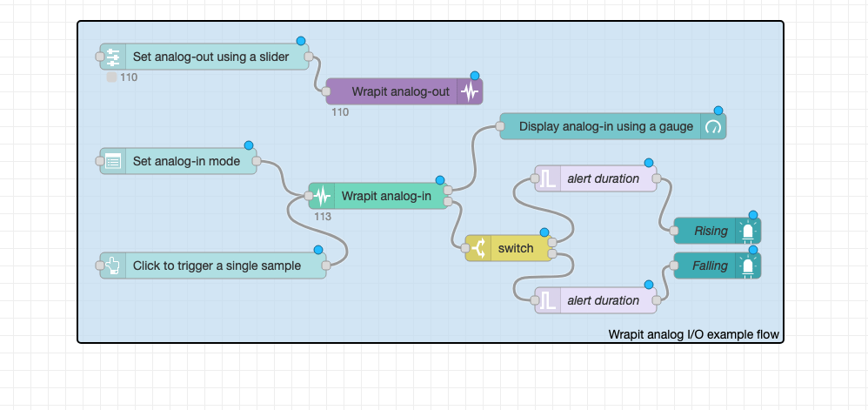Viewport: 868px width, 410px height.
Task: Click the LED icon on the Rising node
Action: point(748,231)
